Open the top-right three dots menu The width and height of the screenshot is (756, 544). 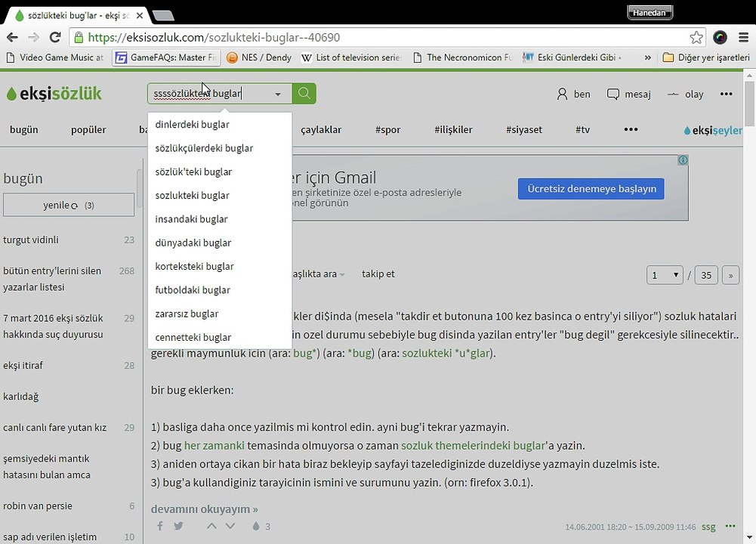click(726, 94)
